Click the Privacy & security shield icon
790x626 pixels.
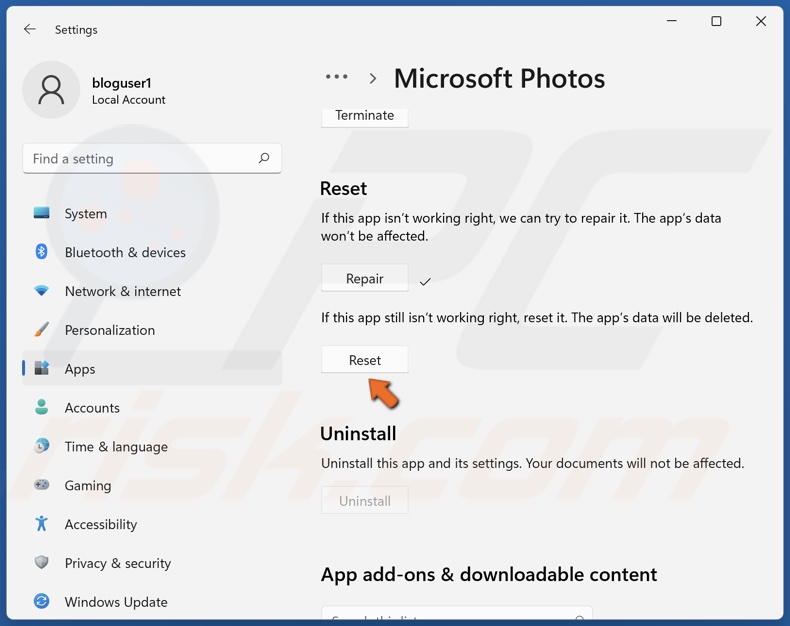click(x=42, y=563)
